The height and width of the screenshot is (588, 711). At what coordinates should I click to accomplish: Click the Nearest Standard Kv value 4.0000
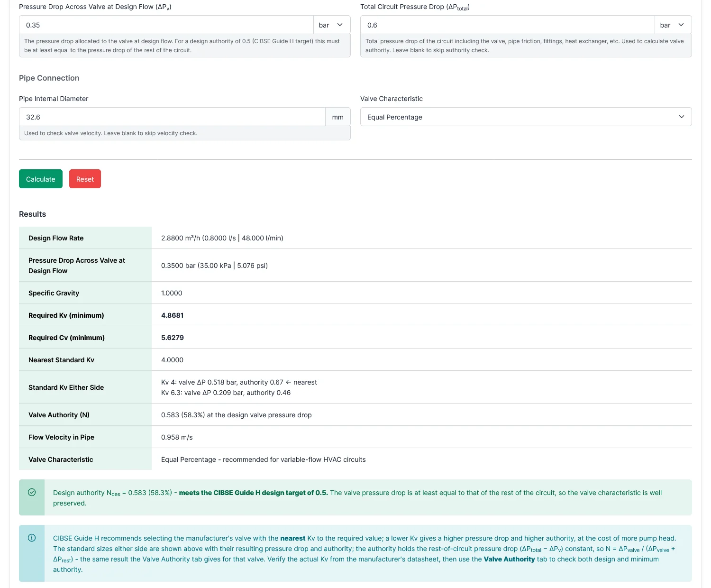click(172, 360)
